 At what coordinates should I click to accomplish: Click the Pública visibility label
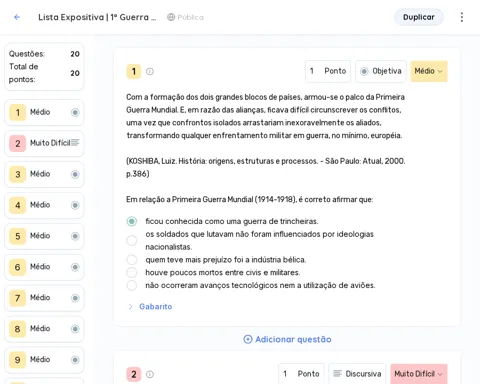point(190,17)
